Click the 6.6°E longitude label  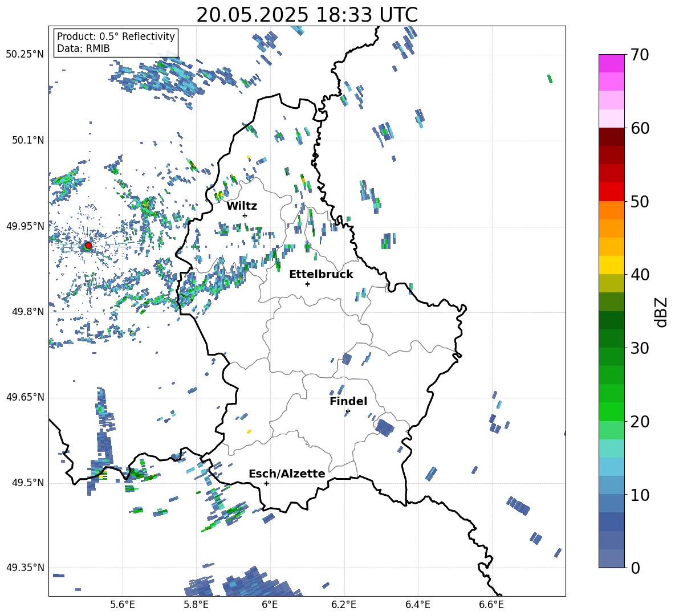491,605
